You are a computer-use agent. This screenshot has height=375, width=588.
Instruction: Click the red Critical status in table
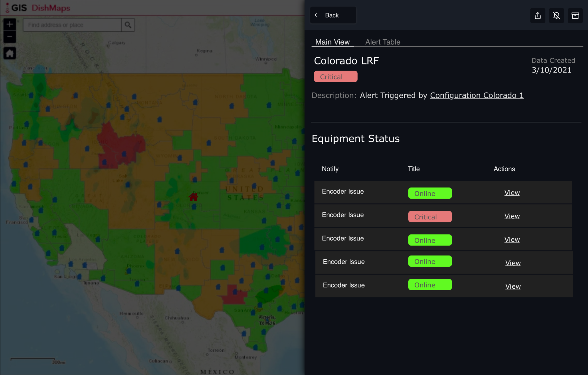coord(430,217)
